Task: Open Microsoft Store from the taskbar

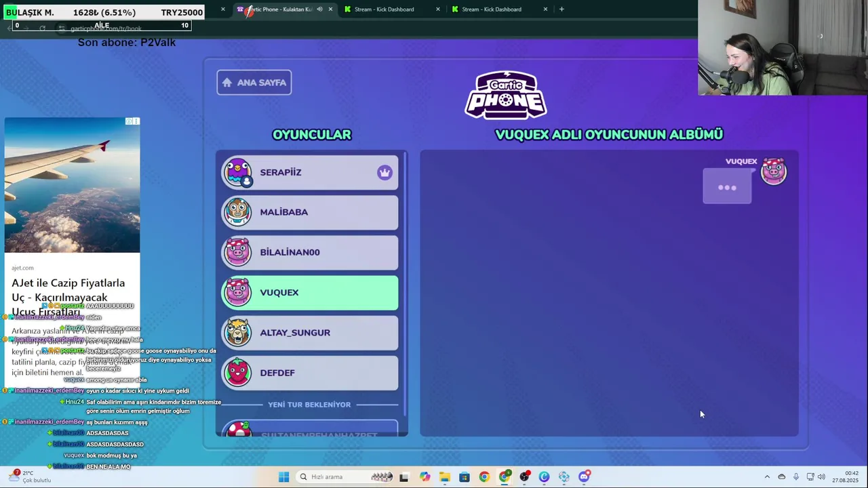Action: click(x=465, y=477)
